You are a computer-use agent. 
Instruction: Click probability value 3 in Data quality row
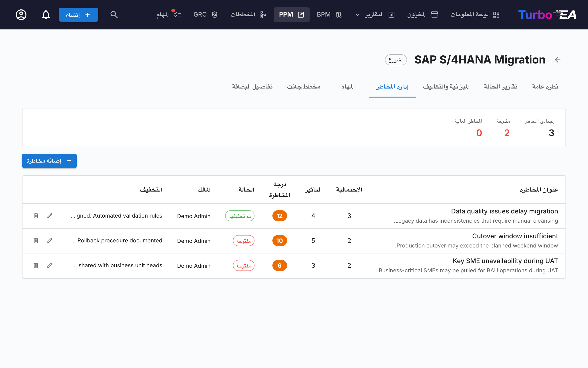coord(349,216)
